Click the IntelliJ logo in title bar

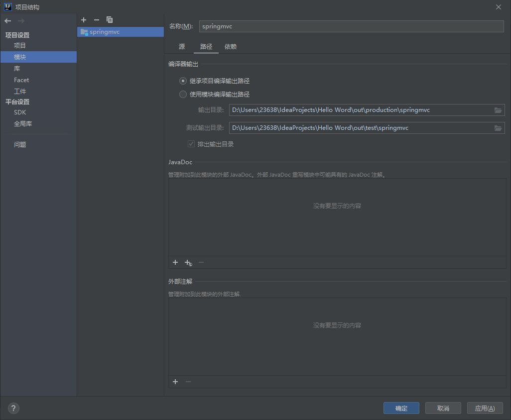pyautogui.click(x=8, y=7)
